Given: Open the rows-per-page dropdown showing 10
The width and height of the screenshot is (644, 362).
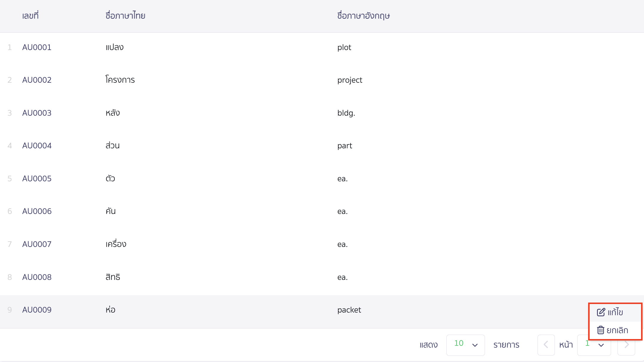Looking at the screenshot, I should tap(465, 345).
